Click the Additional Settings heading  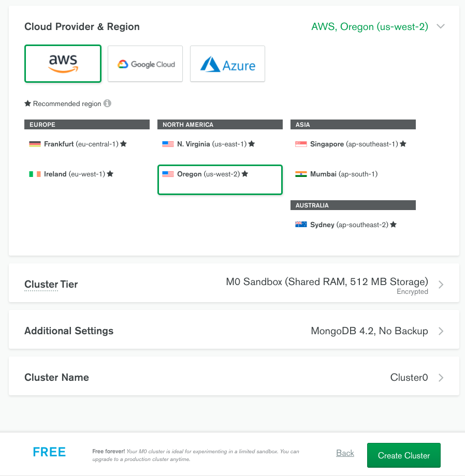[69, 331]
